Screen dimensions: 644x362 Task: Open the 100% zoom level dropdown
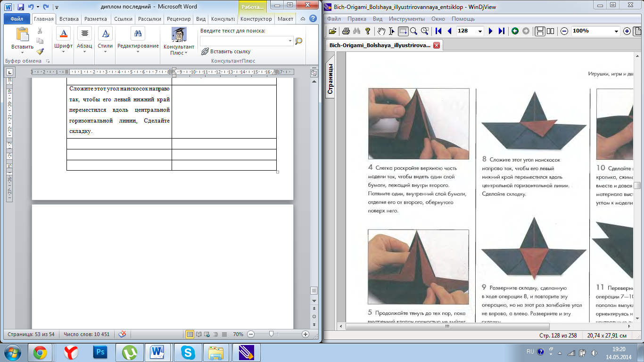[617, 31]
